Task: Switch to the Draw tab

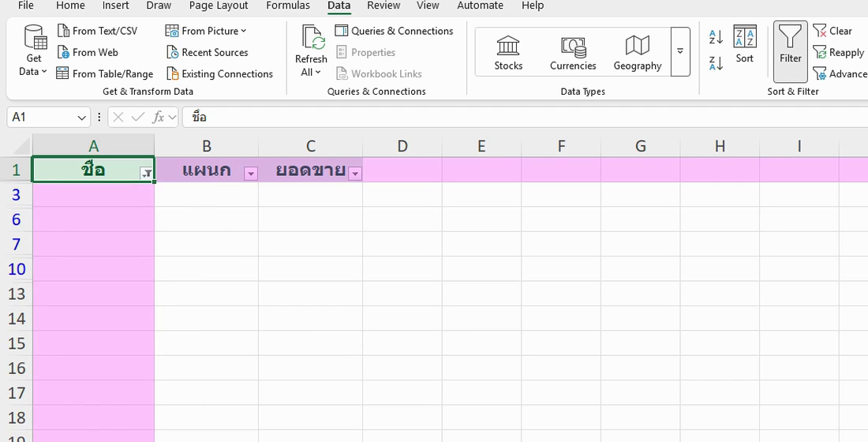Action: pos(159,6)
